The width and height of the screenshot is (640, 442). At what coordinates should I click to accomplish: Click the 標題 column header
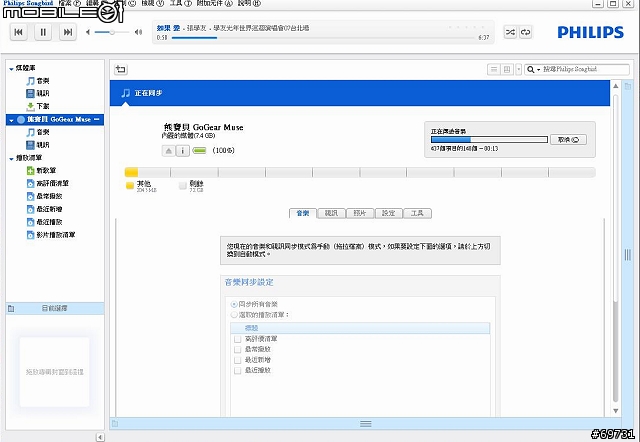(x=360, y=328)
